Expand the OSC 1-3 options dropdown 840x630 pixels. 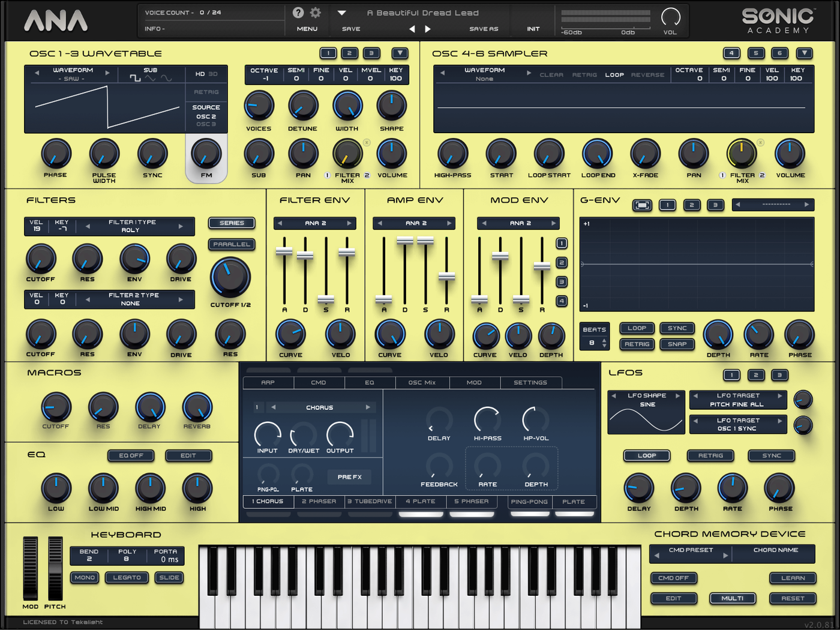point(400,53)
